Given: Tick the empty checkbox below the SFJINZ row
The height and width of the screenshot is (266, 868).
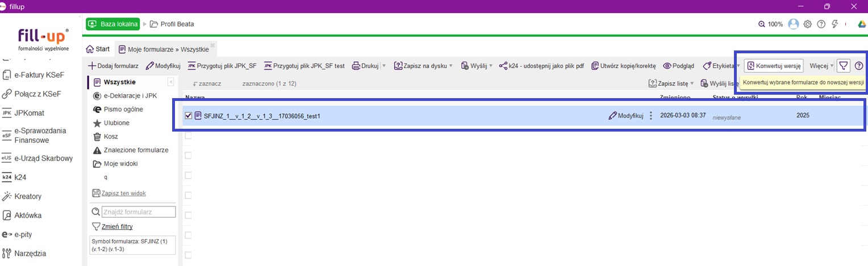Looking at the screenshot, I should coord(189,136).
